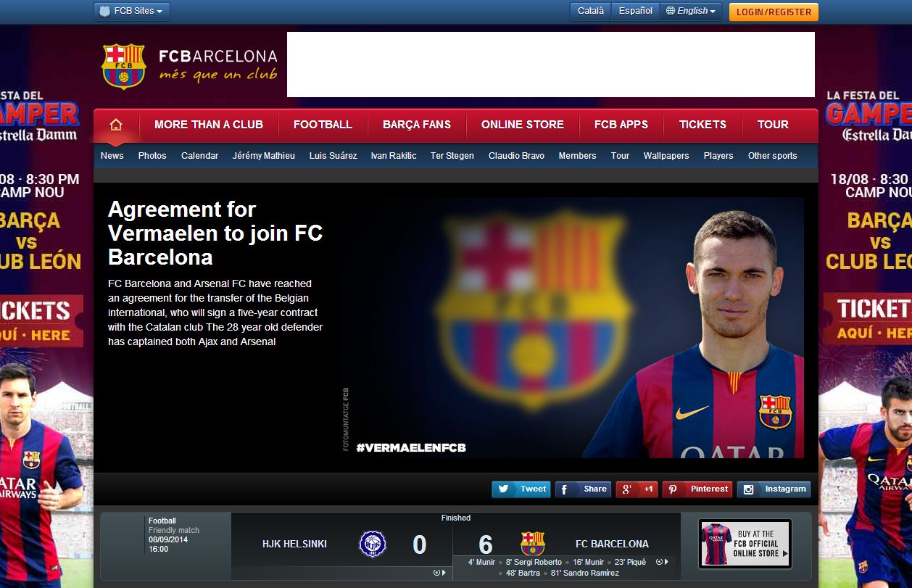
Task: Share the article via the Tweet button
Action: pos(521,489)
